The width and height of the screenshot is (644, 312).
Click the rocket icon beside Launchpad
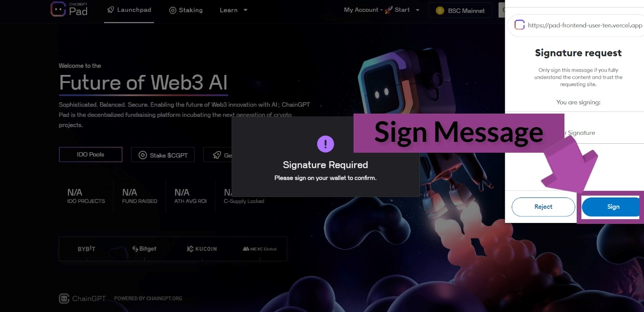click(111, 9)
